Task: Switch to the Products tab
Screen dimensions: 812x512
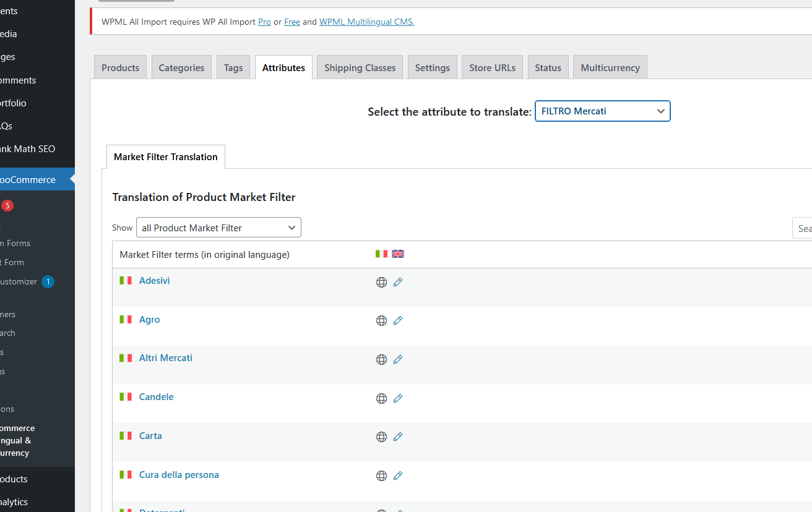Action: click(120, 67)
